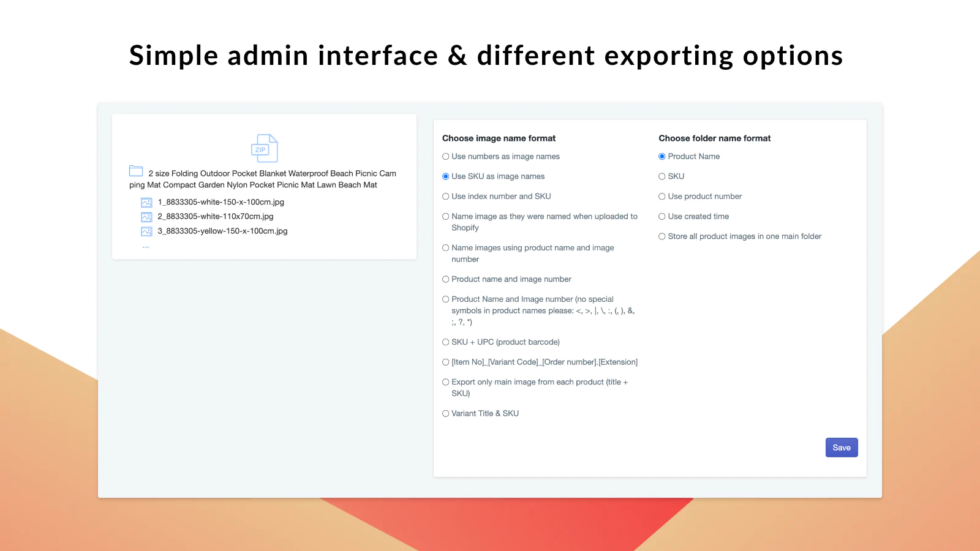The width and height of the screenshot is (980, 551).
Task: Select 'Store all product images in one main folder'
Action: [662, 236]
